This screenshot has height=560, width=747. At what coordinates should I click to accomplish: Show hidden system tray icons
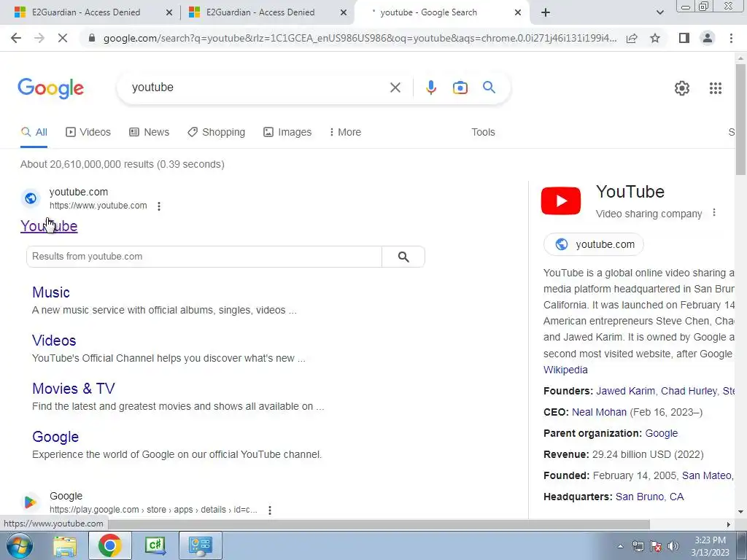[x=620, y=547]
